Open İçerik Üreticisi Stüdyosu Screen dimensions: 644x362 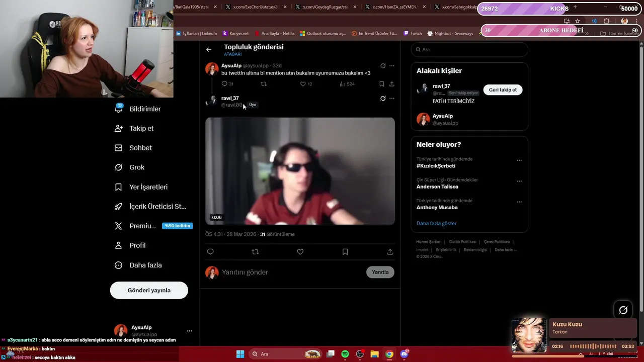[x=150, y=207]
